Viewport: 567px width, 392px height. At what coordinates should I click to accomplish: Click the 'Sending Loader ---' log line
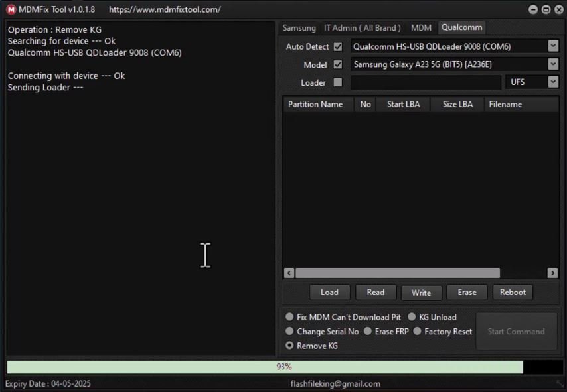tap(46, 88)
